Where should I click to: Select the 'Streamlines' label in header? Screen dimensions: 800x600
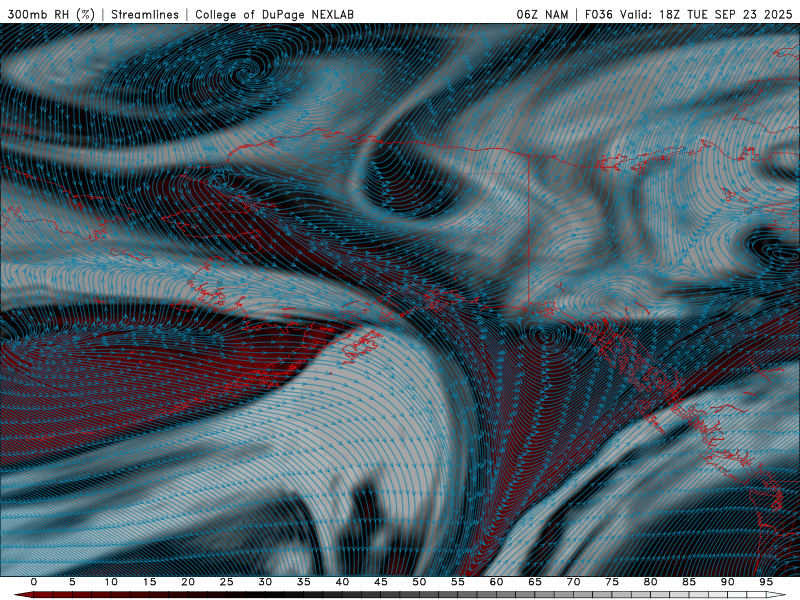145,14
